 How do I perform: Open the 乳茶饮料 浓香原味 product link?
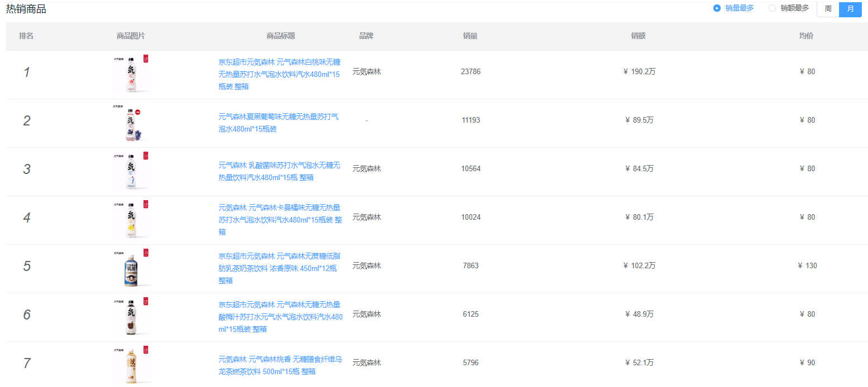pyautogui.click(x=279, y=268)
